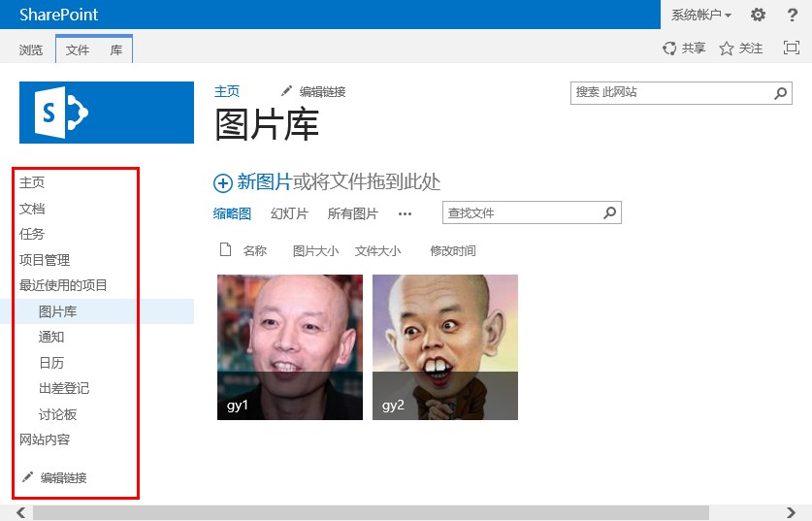This screenshot has width=812, height=521.
Task: Open the gy2 picture thumbnail
Action: click(445, 346)
